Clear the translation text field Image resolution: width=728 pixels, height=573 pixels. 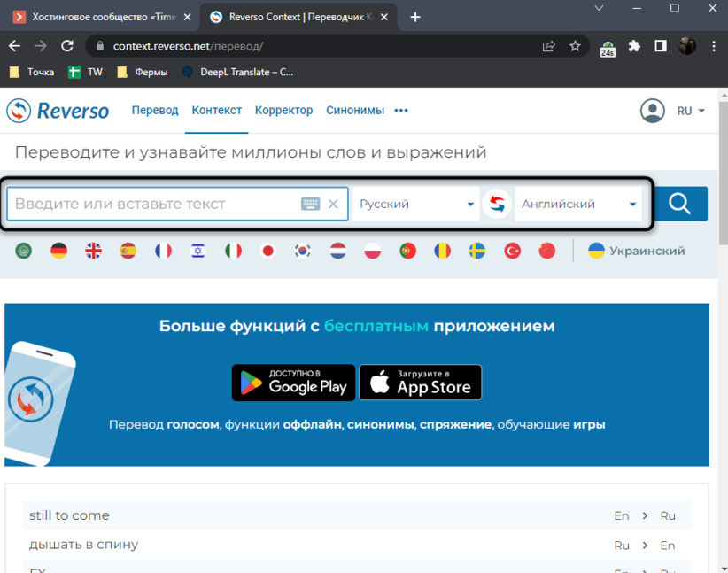333,204
